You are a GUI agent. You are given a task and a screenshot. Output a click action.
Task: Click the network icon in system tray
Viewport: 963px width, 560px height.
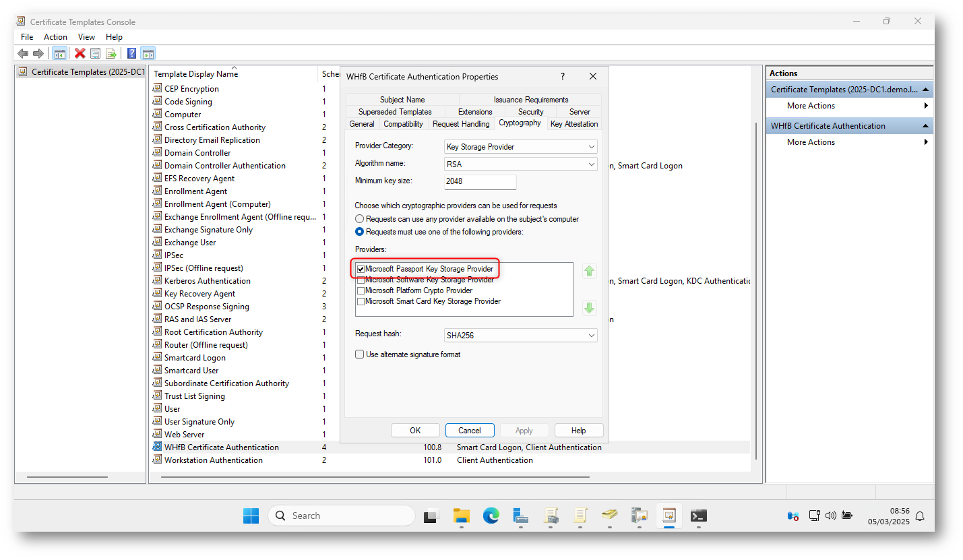pyautogui.click(x=814, y=516)
